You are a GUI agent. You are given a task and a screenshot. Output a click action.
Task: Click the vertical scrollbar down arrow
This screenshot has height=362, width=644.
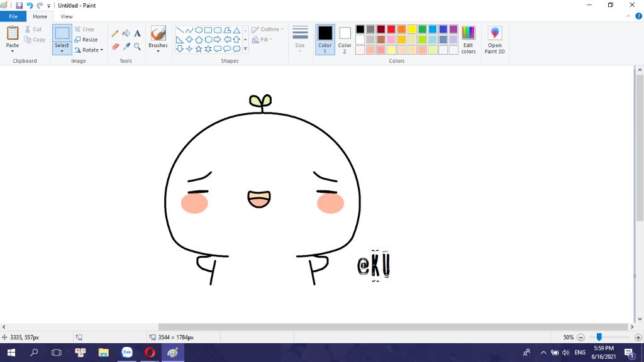640,319
